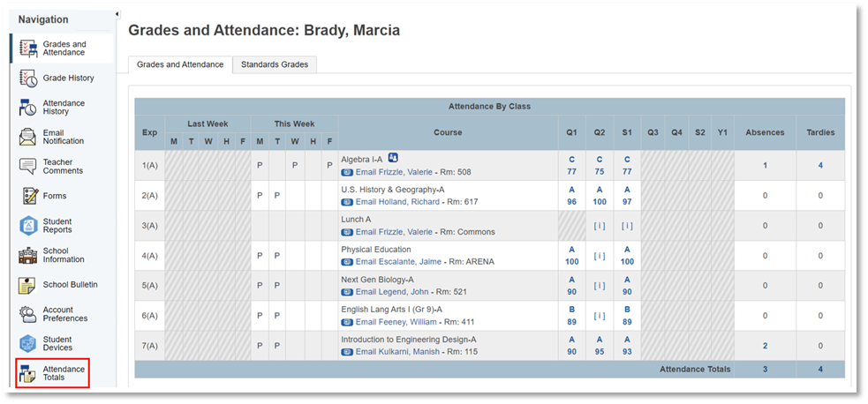Open the Forms icon in navigation
Screen dimensions: 868x404
click(x=30, y=196)
